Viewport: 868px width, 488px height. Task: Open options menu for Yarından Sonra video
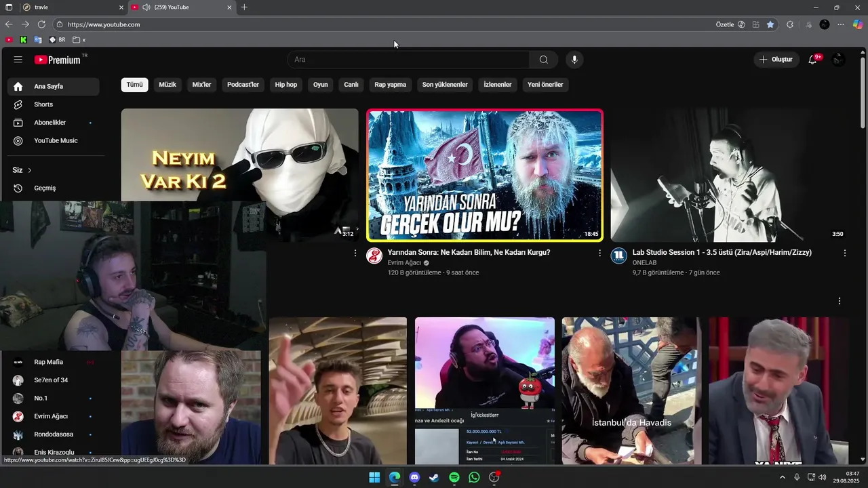point(599,253)
